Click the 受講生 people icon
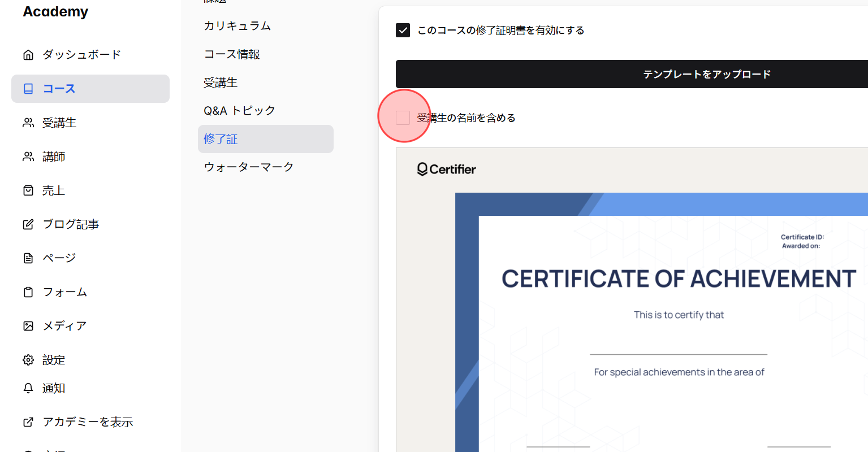The width and height of the screenshot is (868, 452). coord(28,122)
